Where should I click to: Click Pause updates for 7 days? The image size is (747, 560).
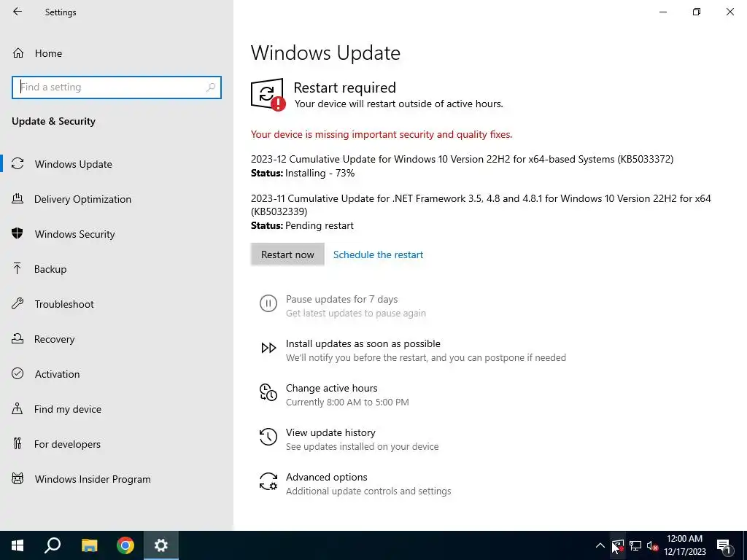[341, 299]
